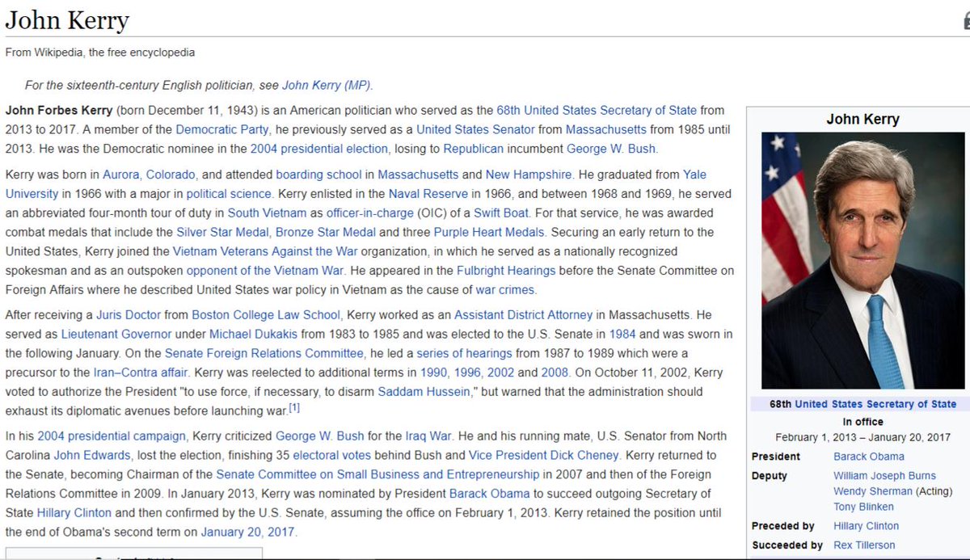
Task: Open the opponent of the Vietnam War link
Action: (x=265, y=272)
